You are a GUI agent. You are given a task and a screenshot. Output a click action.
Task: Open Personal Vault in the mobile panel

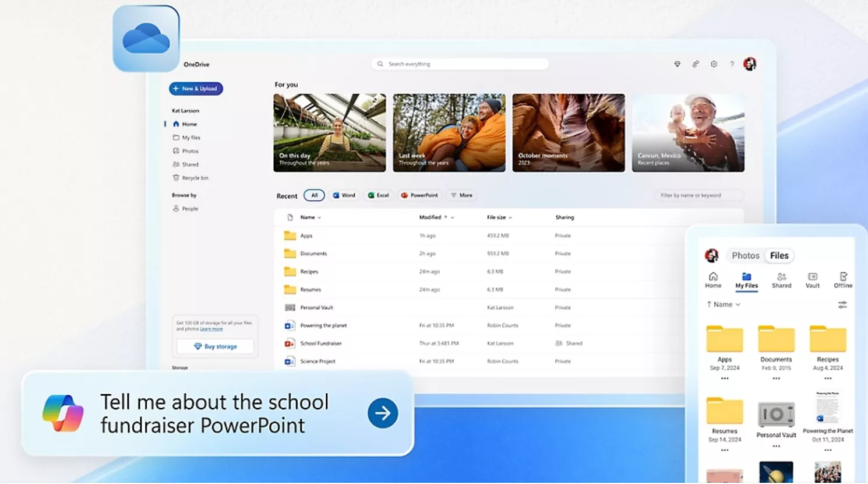tap(776, 414)
